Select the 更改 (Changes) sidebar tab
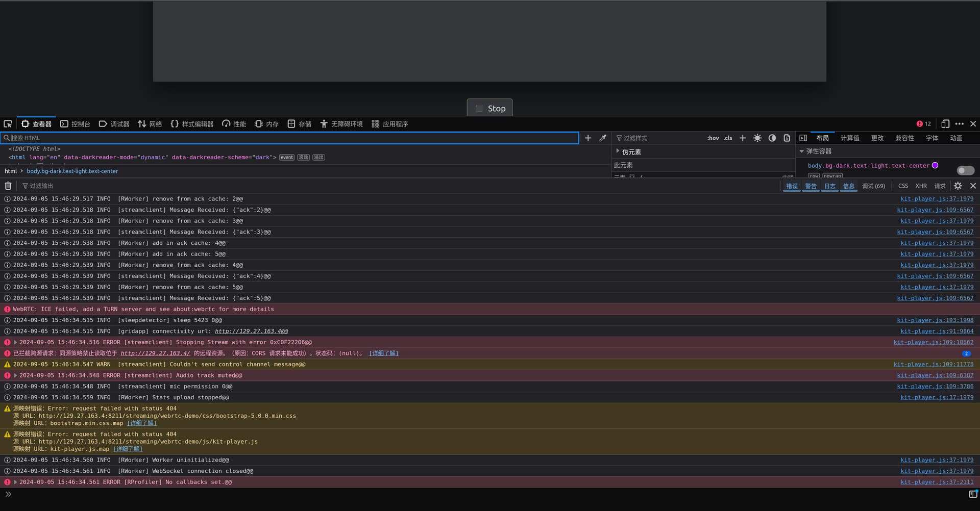 (x=877, y=138)
